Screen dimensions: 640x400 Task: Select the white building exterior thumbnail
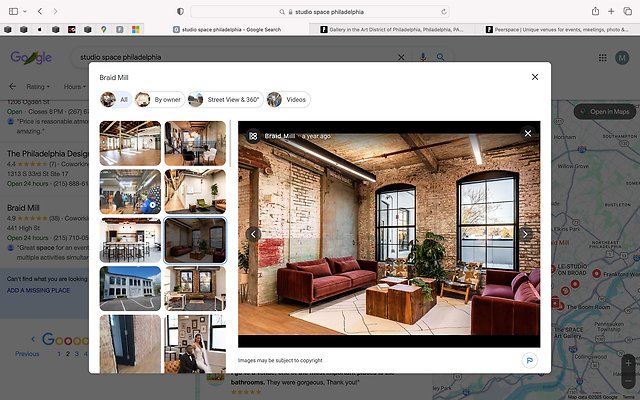[x=130, y=287]
